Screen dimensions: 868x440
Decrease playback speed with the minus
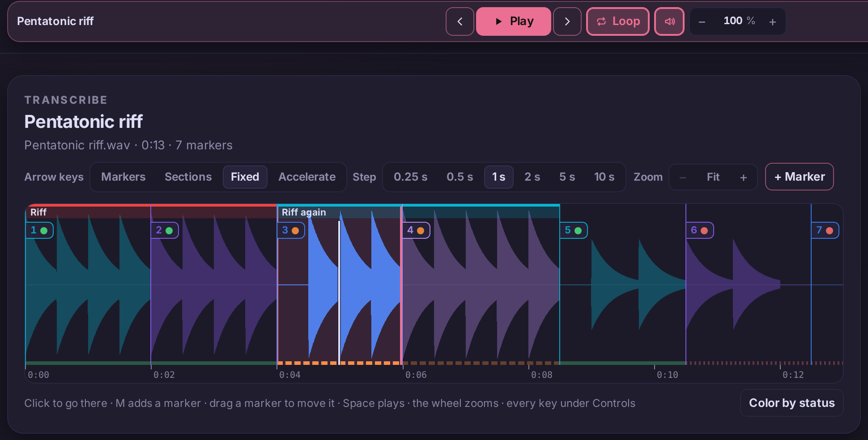702,21
